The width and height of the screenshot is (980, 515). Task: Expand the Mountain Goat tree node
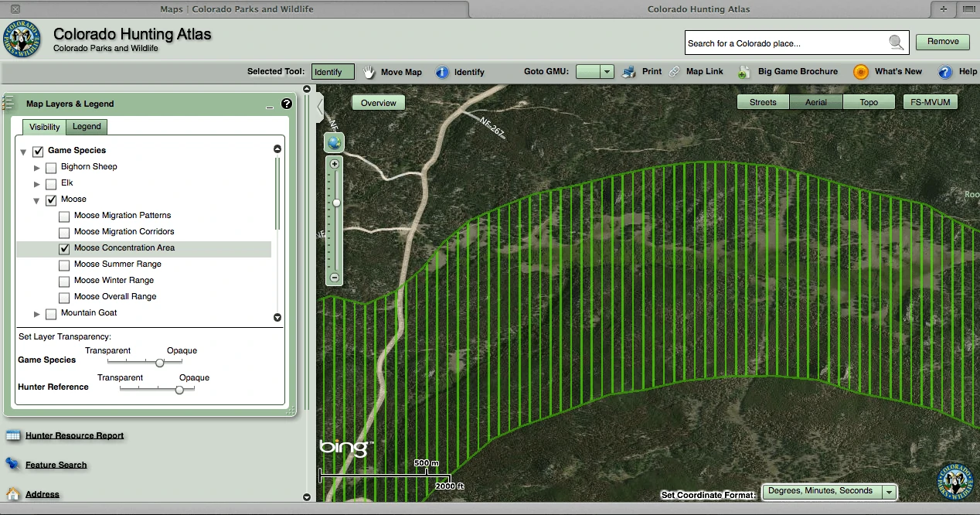[x=36, y=314]
